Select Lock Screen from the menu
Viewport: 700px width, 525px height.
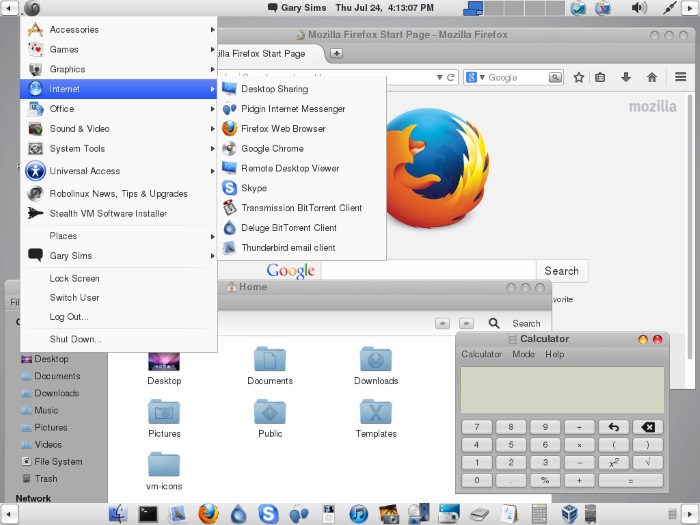coord(119,278)
